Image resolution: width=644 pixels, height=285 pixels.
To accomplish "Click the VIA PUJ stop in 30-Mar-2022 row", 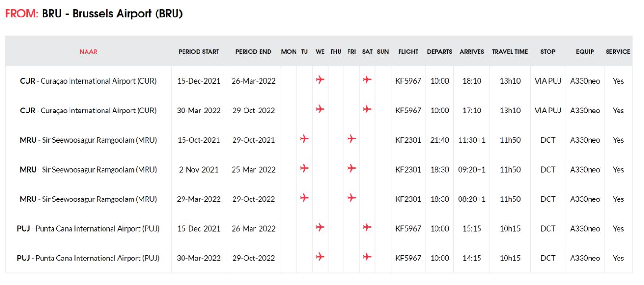I will 548,111.
